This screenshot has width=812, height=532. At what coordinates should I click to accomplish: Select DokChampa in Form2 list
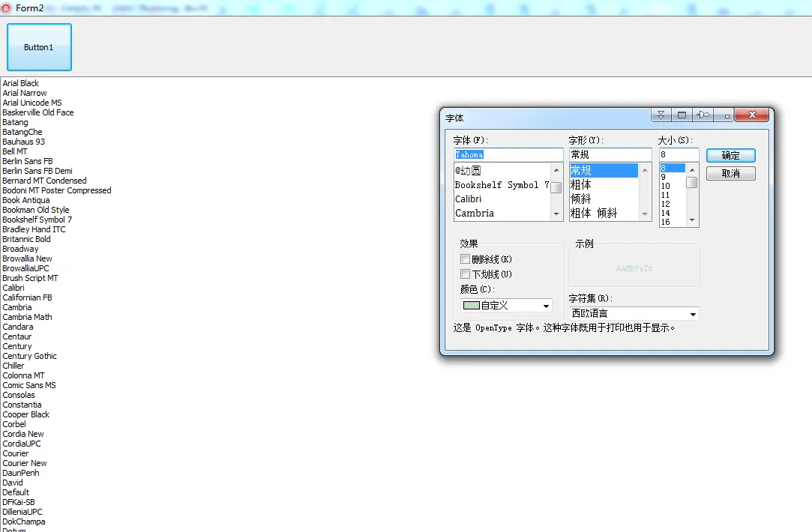pyautogui.click(x=24, y=522)
